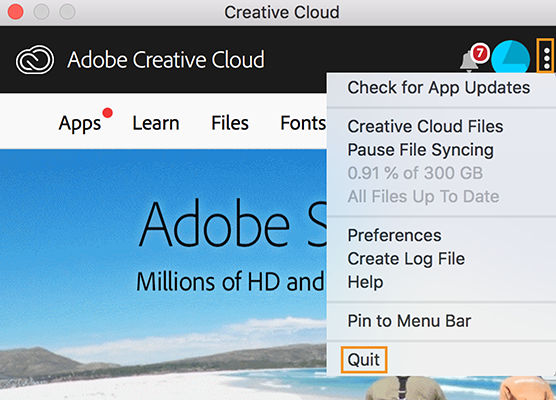
Task: Click Help in the dropdown menu
Action: pos(365,282)
